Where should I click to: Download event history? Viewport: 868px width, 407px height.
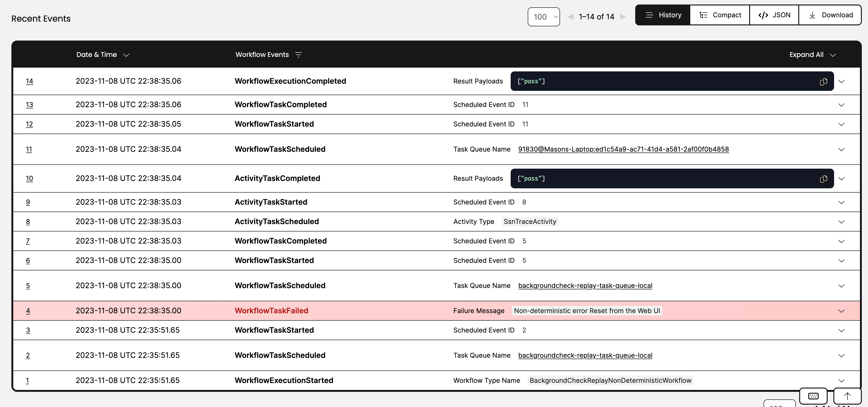tap(830, 15)
